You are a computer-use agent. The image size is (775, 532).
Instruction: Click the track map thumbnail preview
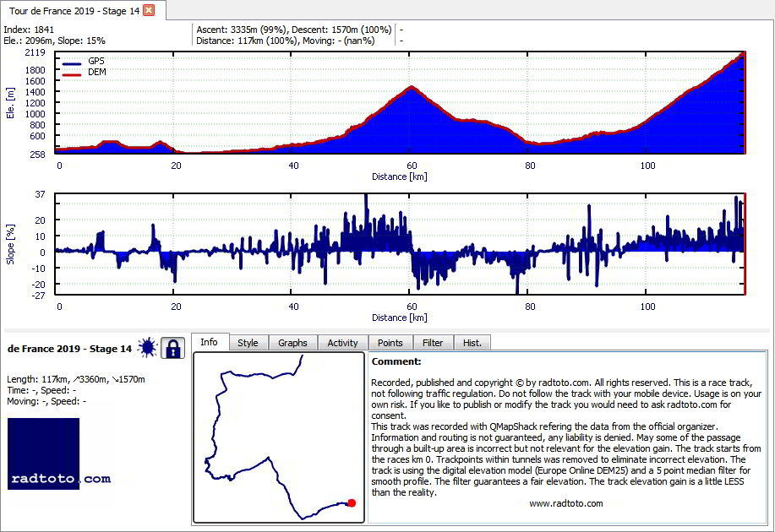[x=278, y=437]
